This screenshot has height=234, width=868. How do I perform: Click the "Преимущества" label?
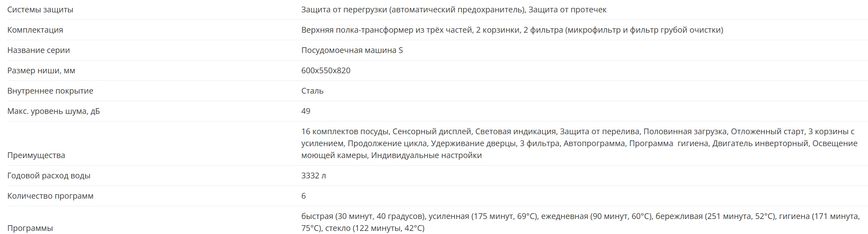point(36,155)
